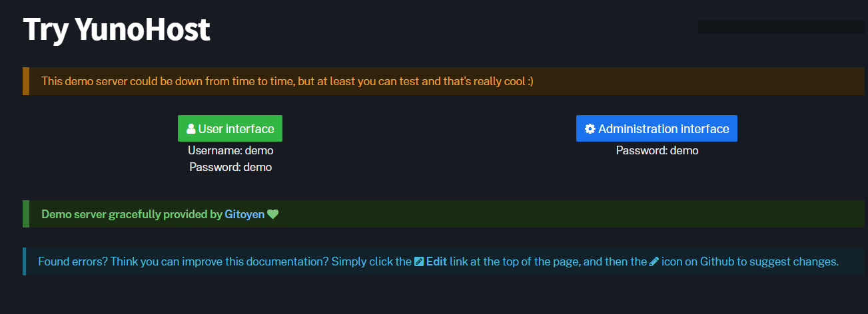Click the green heart icon beside Gitoyen
Viewport: 868px width, 314px height.
(272, 214)
